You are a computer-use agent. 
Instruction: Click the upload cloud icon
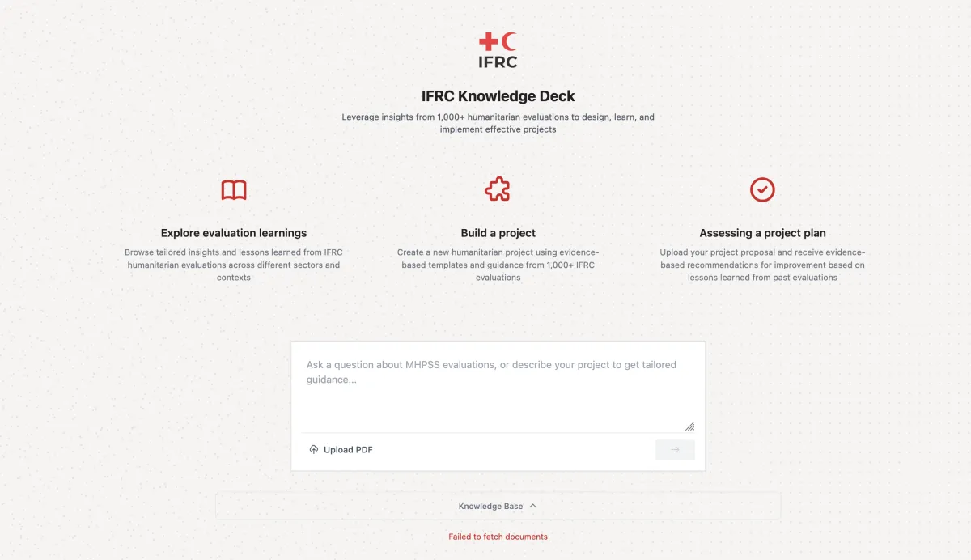coord(314,450)
